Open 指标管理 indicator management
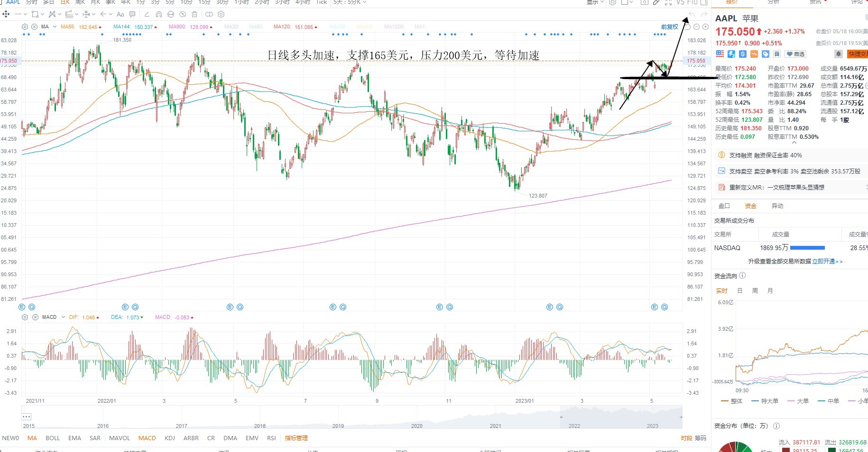This screenshot has width=868, height=452. pos(296,438)
